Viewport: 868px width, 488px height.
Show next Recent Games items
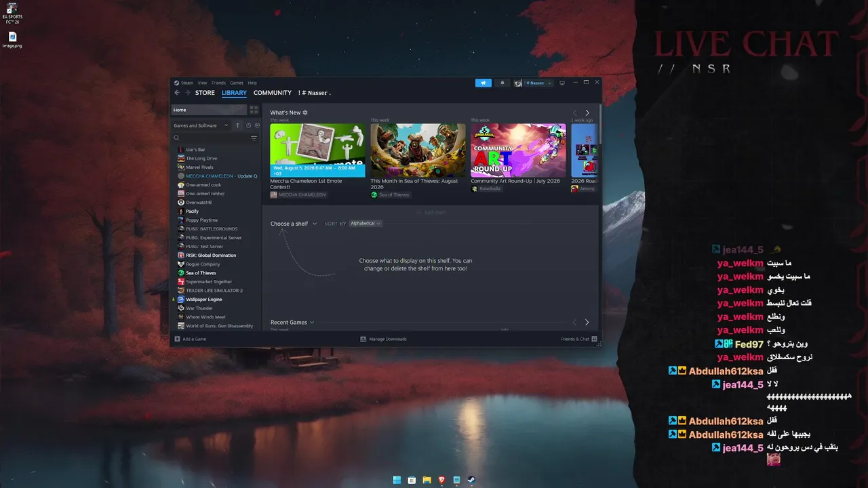coord(587,323)
